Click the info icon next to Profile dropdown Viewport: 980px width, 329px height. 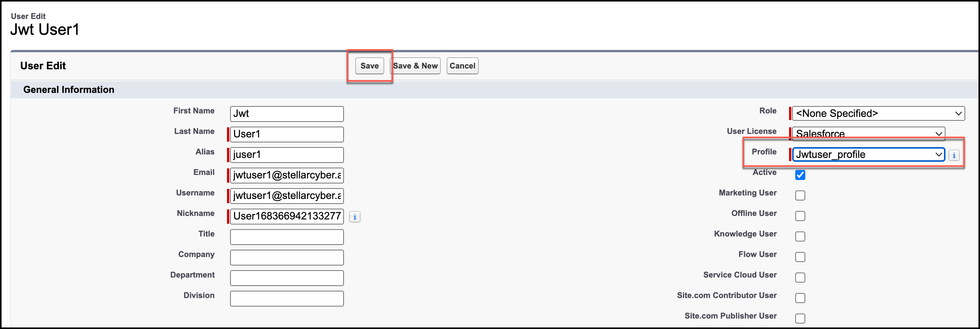(954, 155)
